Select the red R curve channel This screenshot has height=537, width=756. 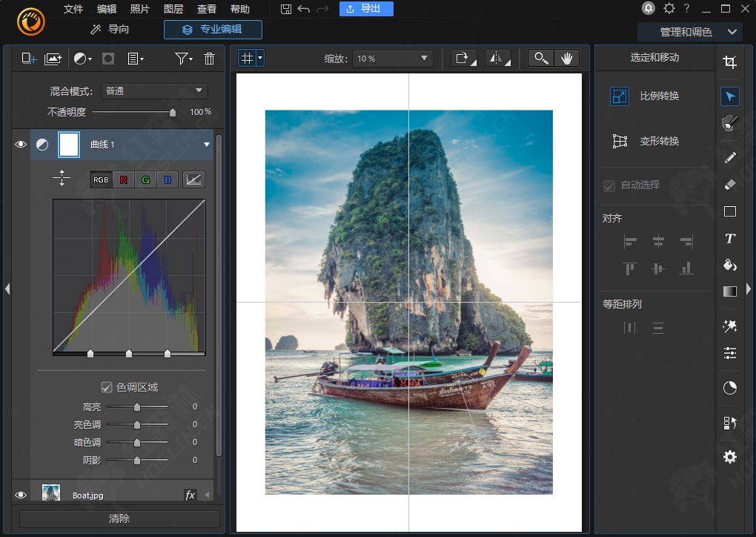click(123, 179)
